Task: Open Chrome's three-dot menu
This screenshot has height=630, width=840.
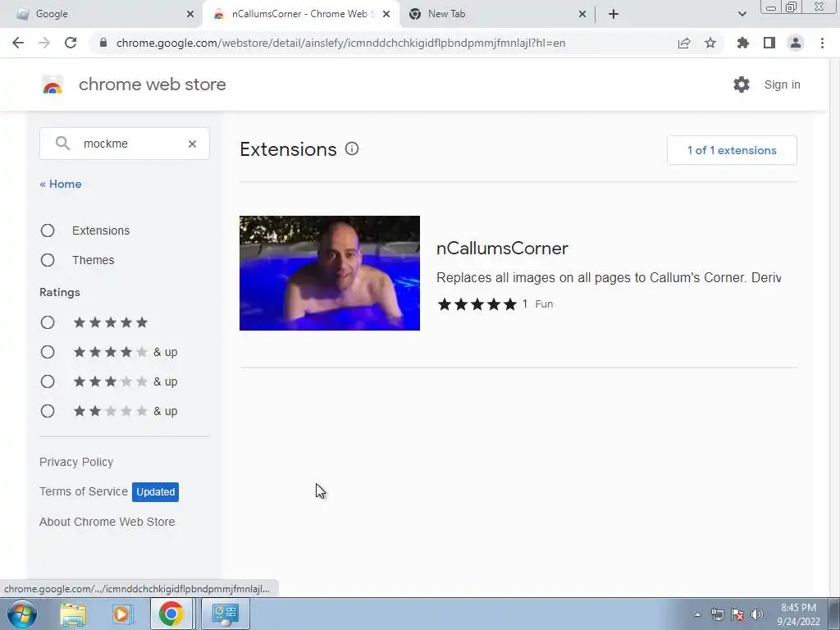Action: pyautogui.click(x=822, y=43)
